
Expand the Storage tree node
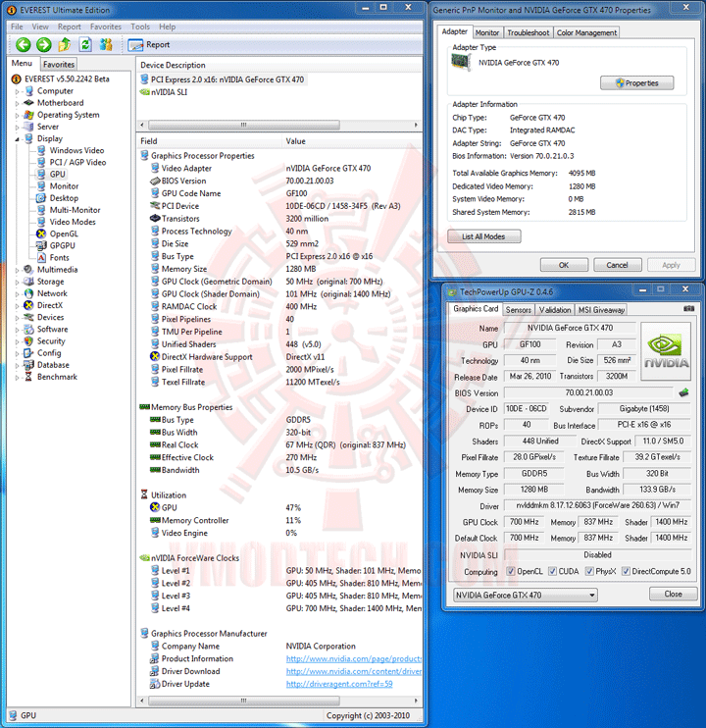pos(18,282)
